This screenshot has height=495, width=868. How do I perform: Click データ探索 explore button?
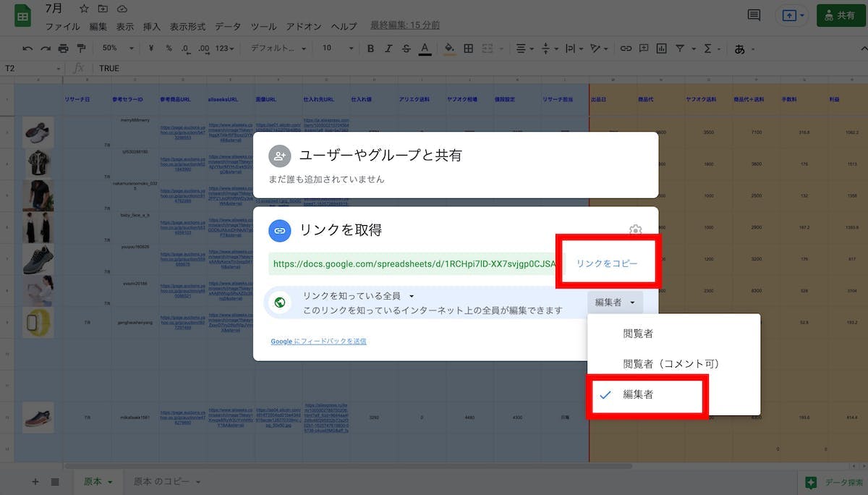coord(835,482)
